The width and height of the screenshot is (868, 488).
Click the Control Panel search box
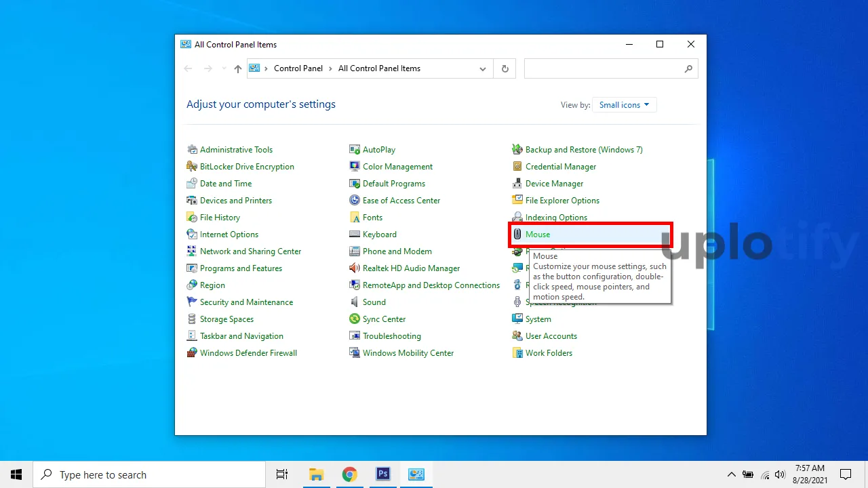coord(604,68)
